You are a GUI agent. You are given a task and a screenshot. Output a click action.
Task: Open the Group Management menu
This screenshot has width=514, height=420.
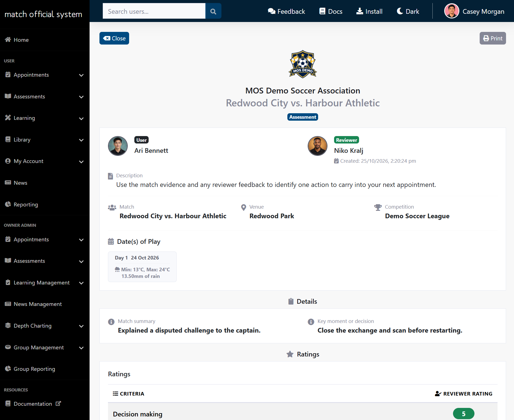click(x=45, y=347)
